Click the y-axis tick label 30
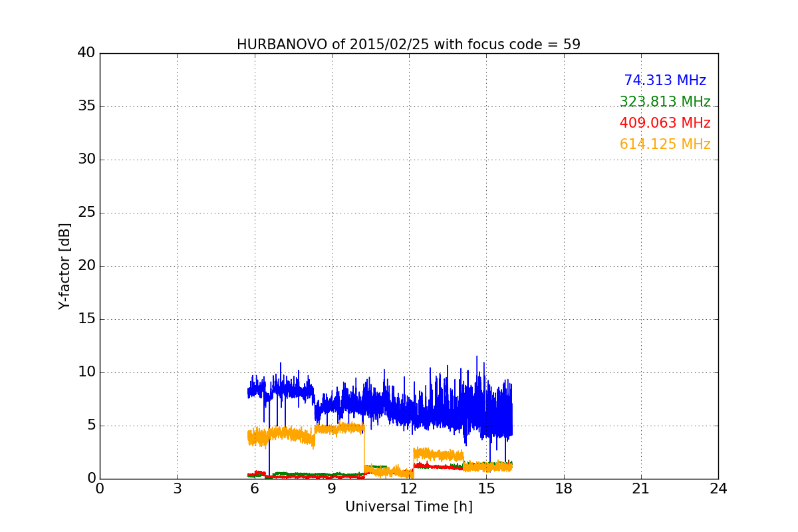This screenshot has height=532, width=798. [x=86, y=160]
